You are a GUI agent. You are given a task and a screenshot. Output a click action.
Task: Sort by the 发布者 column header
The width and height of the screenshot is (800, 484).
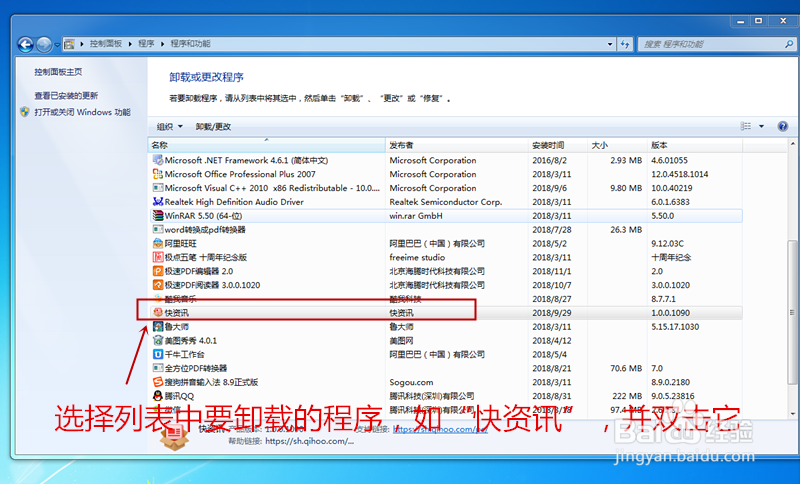[x=457, y=145]
